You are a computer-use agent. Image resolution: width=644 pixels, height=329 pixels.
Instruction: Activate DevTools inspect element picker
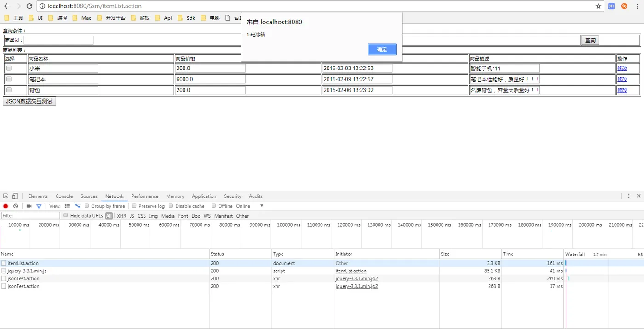(6, 196)
